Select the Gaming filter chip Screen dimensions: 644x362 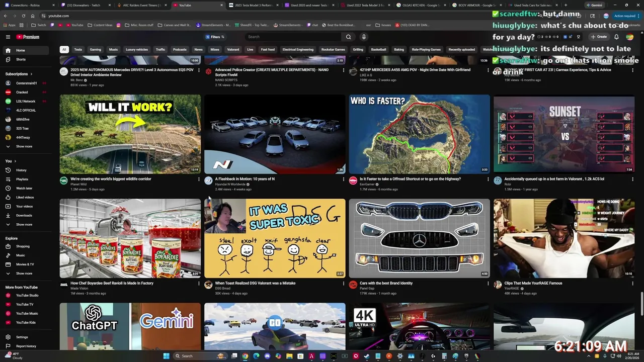[x=95, y=49]
